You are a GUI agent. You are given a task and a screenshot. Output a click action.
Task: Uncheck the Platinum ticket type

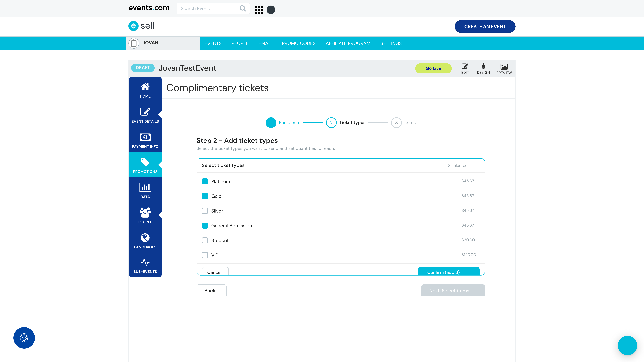[x=205, y=181]
